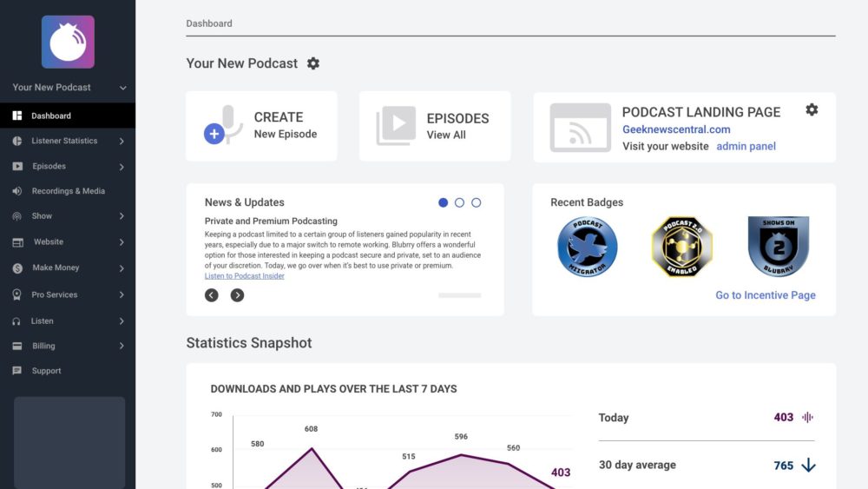Open the settings gear beside Your New Podcast heading

coord(313,63)
